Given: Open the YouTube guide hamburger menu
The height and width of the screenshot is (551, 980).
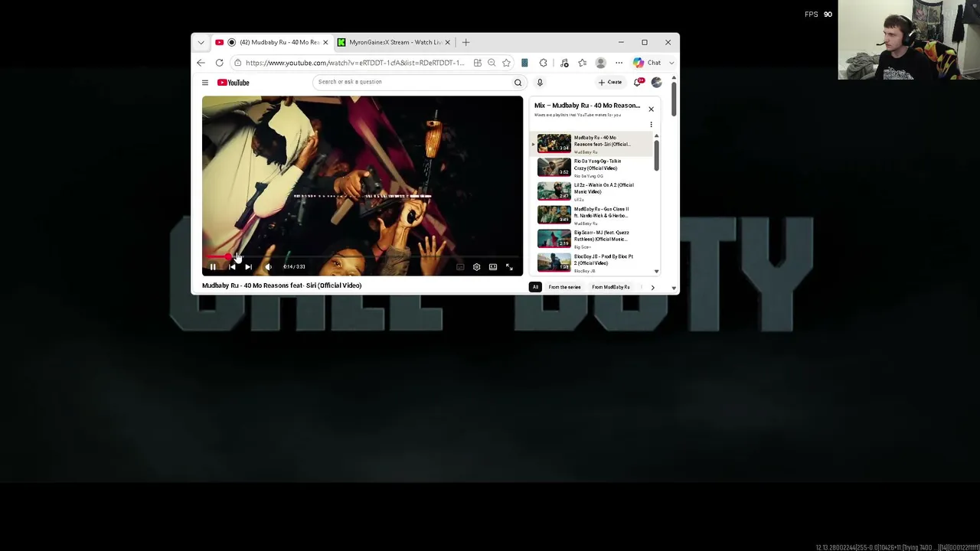Looking at the screenshot, I should click(204, 83).
